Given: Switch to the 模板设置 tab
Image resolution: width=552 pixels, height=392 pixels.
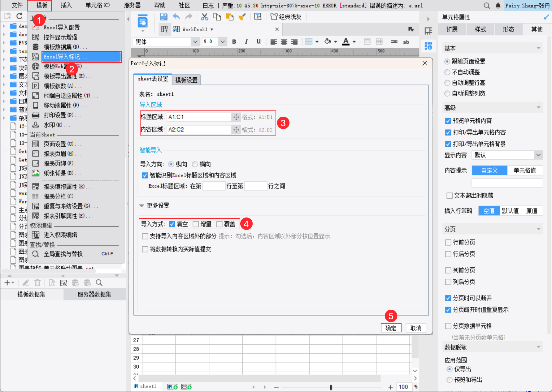Looking at the screenshot, I should click(x=186, y=80).
